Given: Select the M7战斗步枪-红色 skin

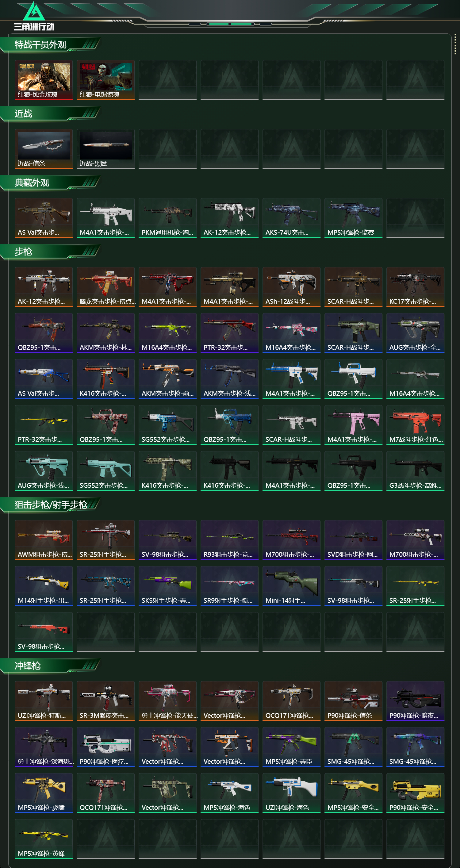Looking at the screenshot, I should tap(415, 425).
